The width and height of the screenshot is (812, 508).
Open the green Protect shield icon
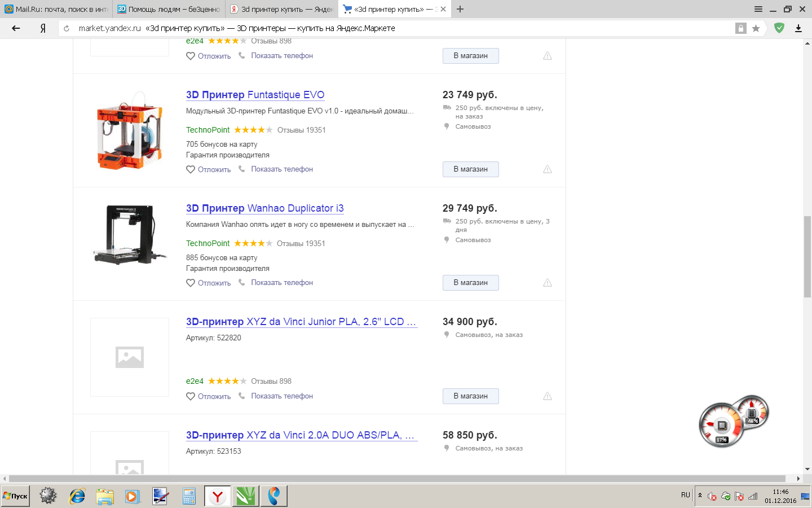click(779, 28)
